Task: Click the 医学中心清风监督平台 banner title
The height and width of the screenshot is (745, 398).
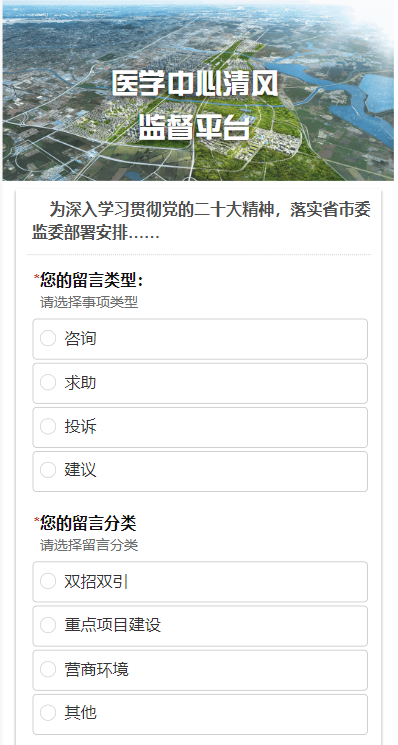Action: (x=195, y=106)
